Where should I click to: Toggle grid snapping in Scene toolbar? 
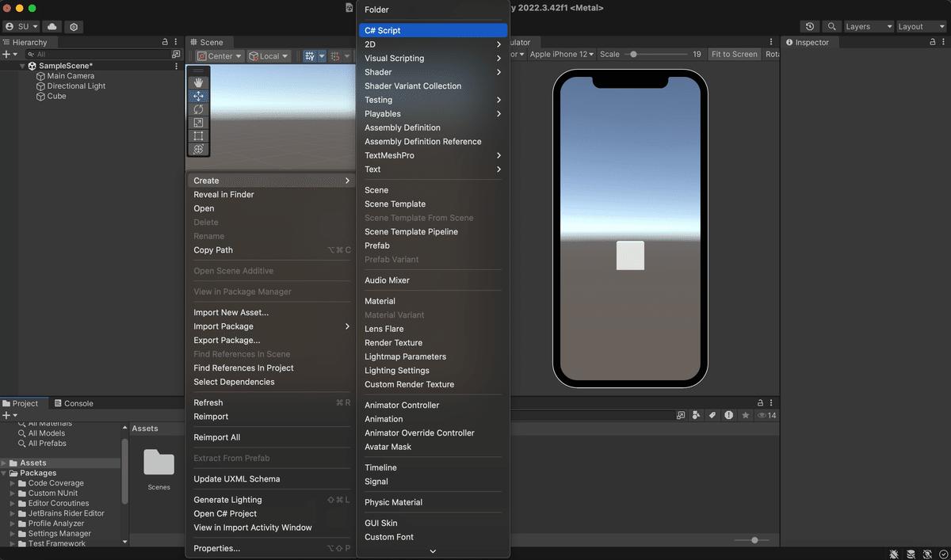309,56
